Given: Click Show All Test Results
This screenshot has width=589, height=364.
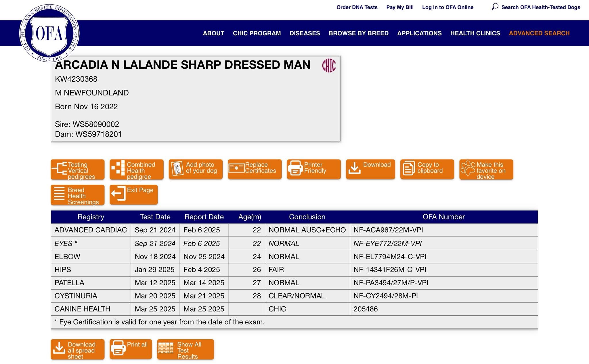Looking at the screenshot, I should point(186,350).
